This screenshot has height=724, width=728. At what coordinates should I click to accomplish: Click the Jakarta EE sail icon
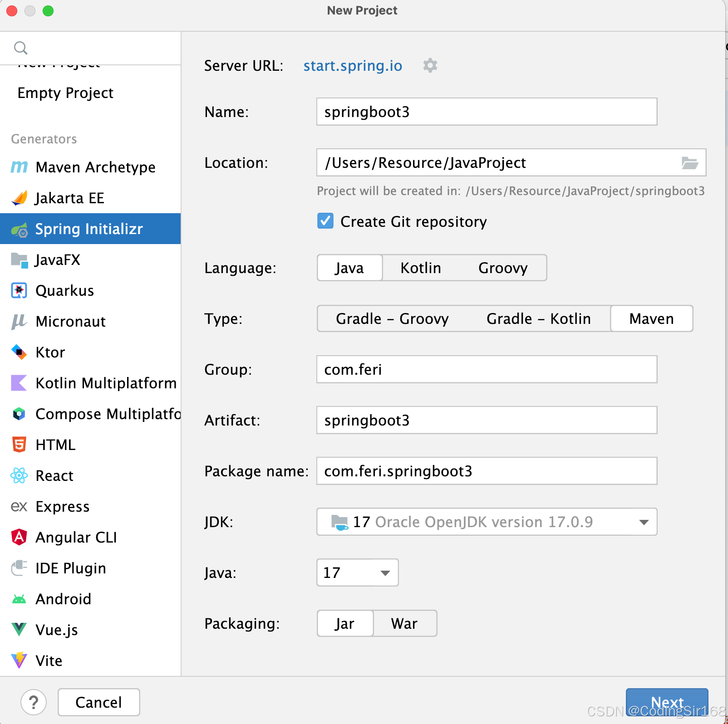pyautogui.click(x=19, y=198)
